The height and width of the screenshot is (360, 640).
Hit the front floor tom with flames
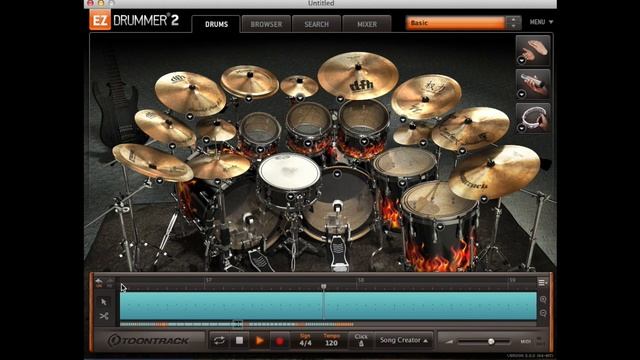coord(439,200)
